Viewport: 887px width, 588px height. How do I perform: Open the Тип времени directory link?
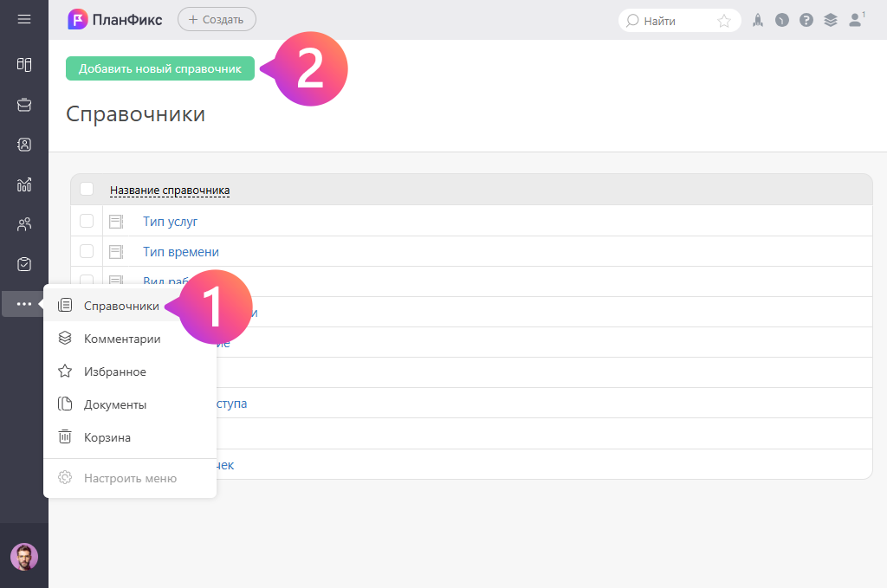181,252
